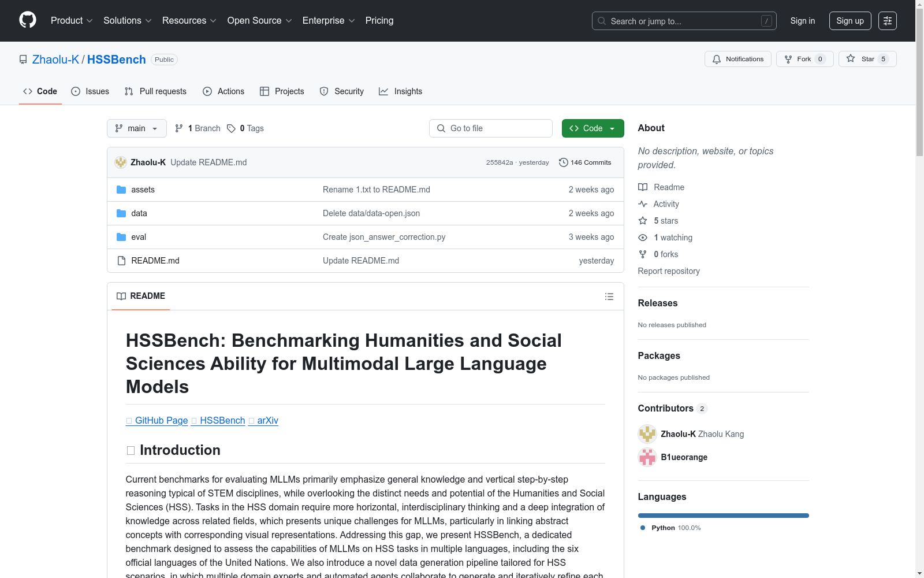
Task: Switch to the Issues tab
Action: (90, 91)
